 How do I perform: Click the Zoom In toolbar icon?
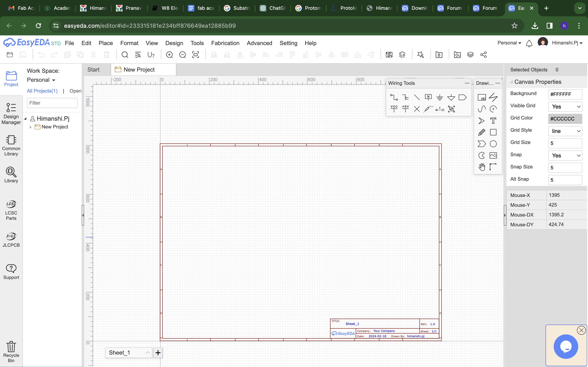169,55
